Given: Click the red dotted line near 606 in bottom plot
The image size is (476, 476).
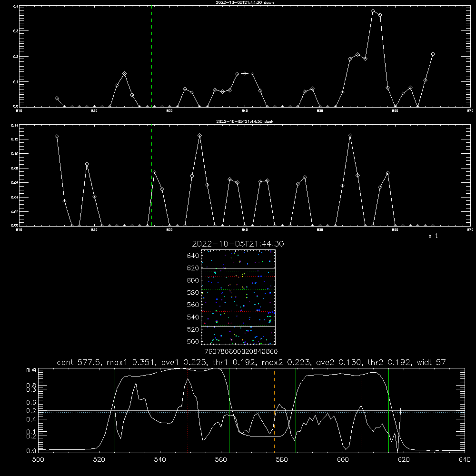Looking at the screenshot, I should pos(361,410).
